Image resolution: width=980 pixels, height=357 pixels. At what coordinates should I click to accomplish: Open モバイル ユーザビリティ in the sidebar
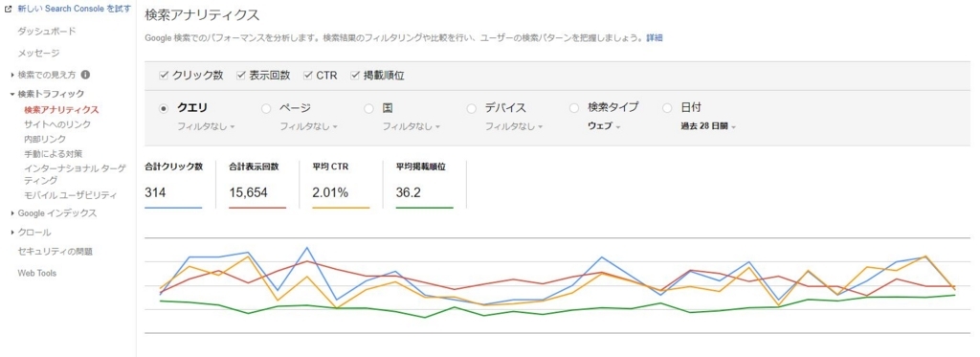click(70, 195)
